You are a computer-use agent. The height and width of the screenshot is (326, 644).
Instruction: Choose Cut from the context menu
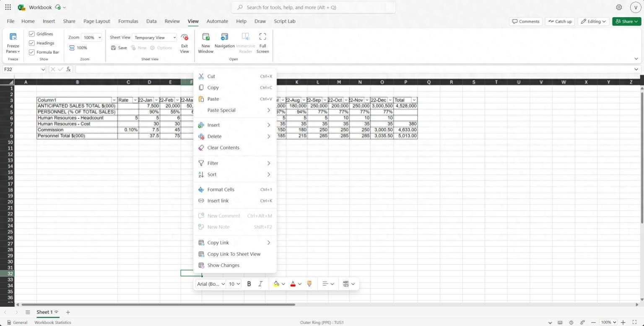point(235,76)
